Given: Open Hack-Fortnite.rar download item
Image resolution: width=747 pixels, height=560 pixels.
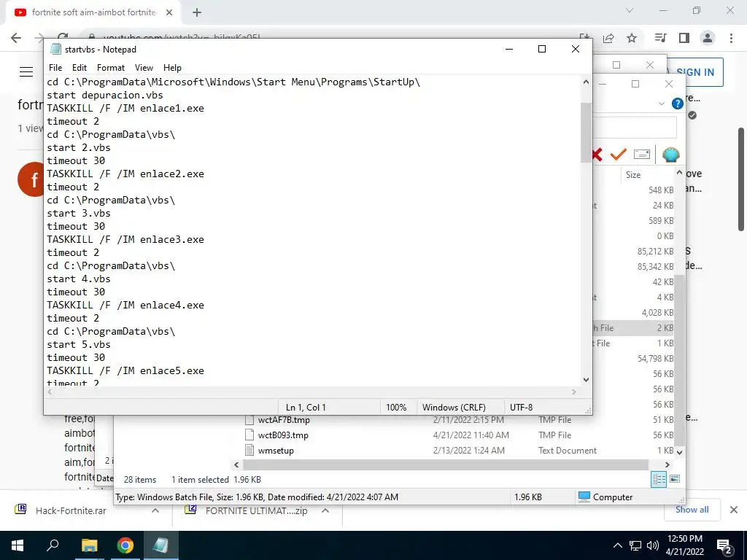Looking at the screenshot, I should 71,510.
